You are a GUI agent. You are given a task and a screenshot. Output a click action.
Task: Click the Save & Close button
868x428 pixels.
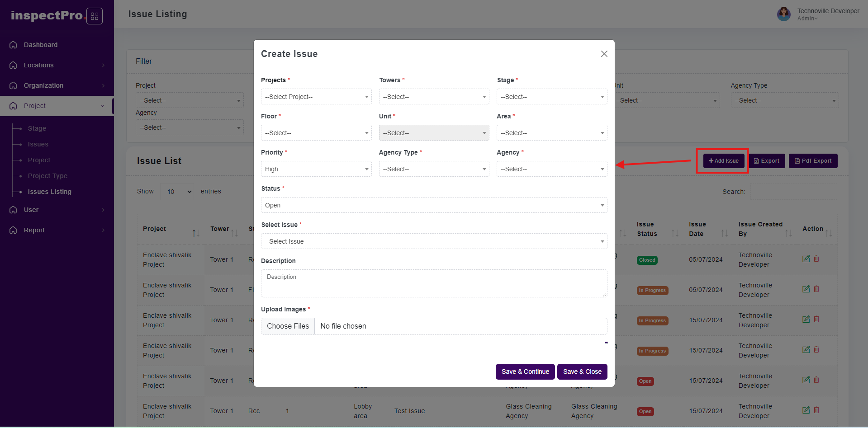(x=582, y=372)
